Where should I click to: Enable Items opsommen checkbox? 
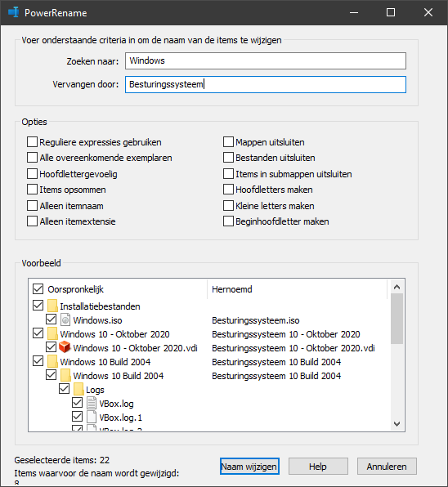pos(33,189)
